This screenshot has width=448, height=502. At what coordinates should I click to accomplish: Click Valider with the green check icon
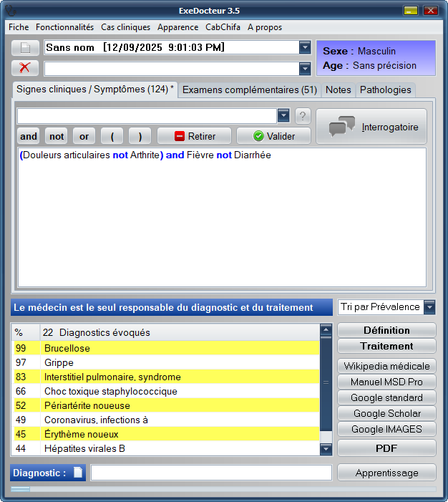coord(273,136)
